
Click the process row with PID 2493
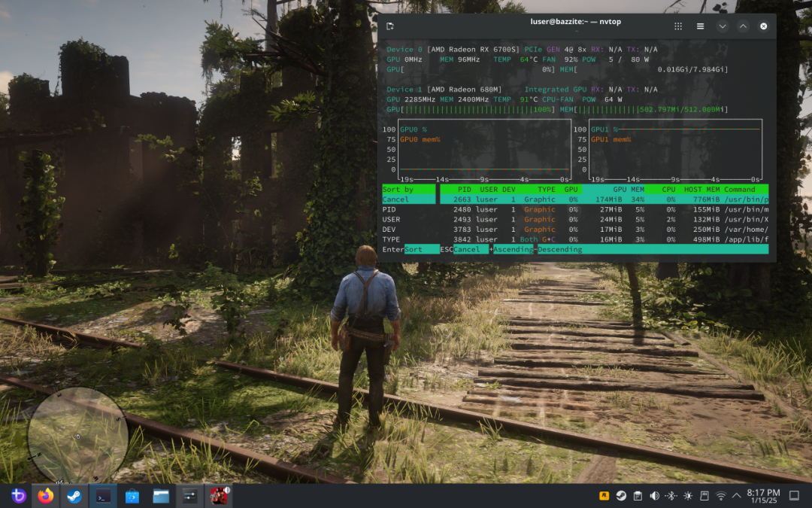pyautogui.click(x=604, y=219)
